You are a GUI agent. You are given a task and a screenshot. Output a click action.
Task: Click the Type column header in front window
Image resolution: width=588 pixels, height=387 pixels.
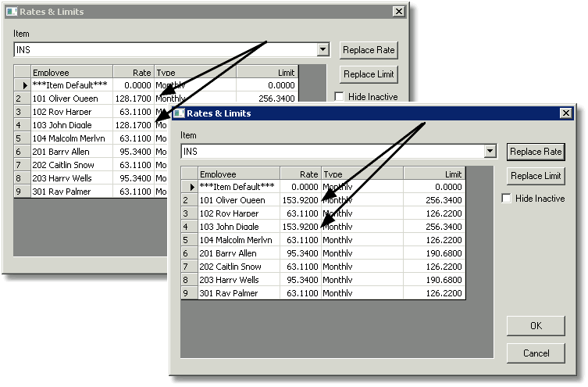point(362,174)
